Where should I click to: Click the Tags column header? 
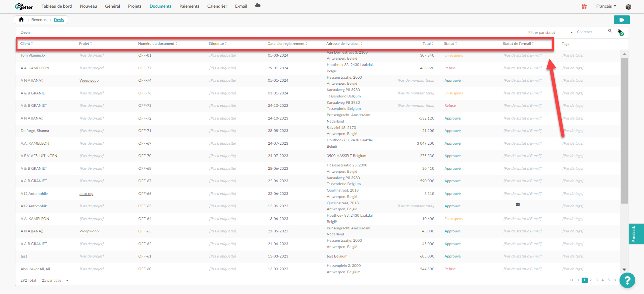(x=566, y=44)
